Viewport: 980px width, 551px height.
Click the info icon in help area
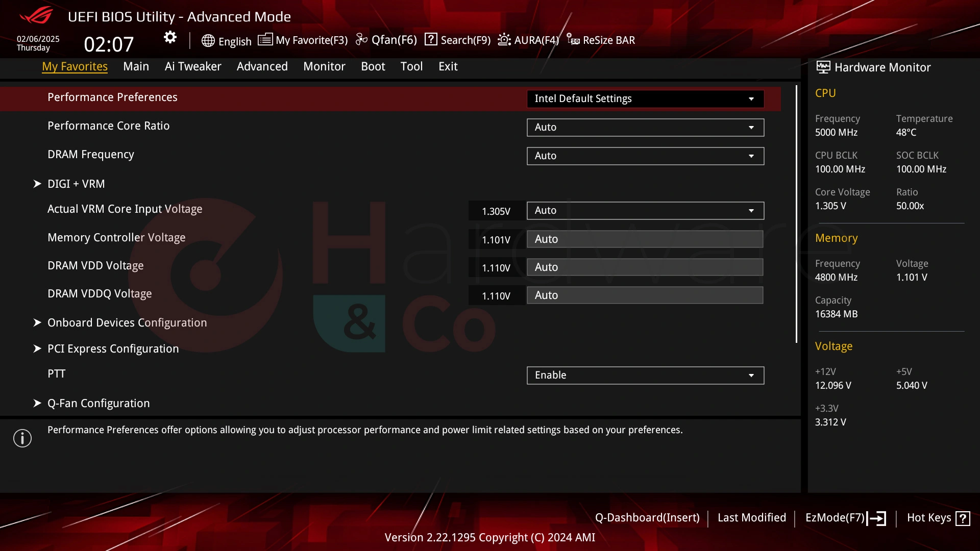[x=22, y=438]
